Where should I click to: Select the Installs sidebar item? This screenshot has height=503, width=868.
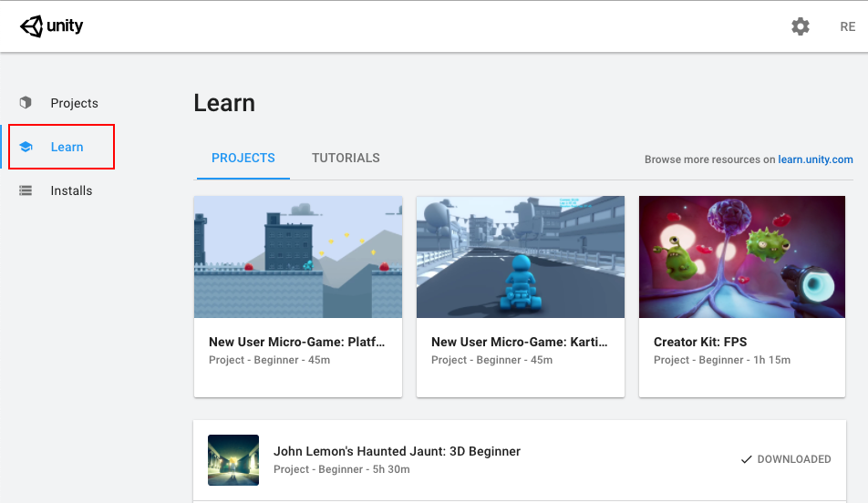(x=71, y=190)
